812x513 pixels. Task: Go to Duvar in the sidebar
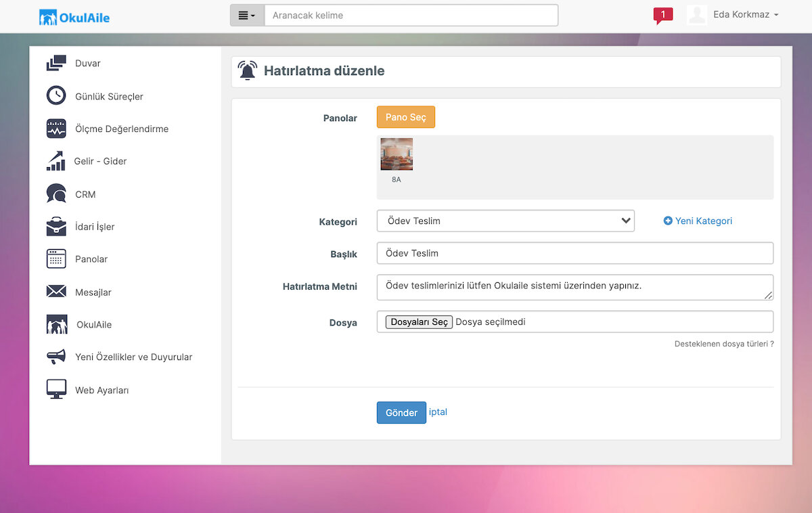click(88, 64)
